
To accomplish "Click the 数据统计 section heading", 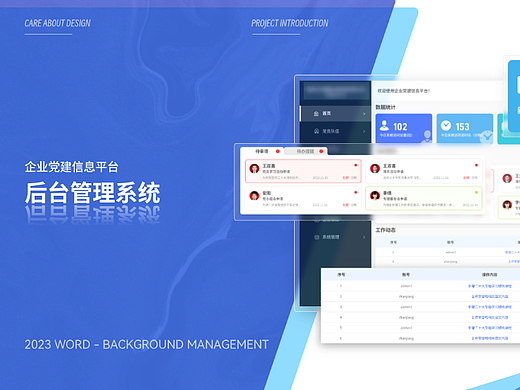I will point(385,107).
